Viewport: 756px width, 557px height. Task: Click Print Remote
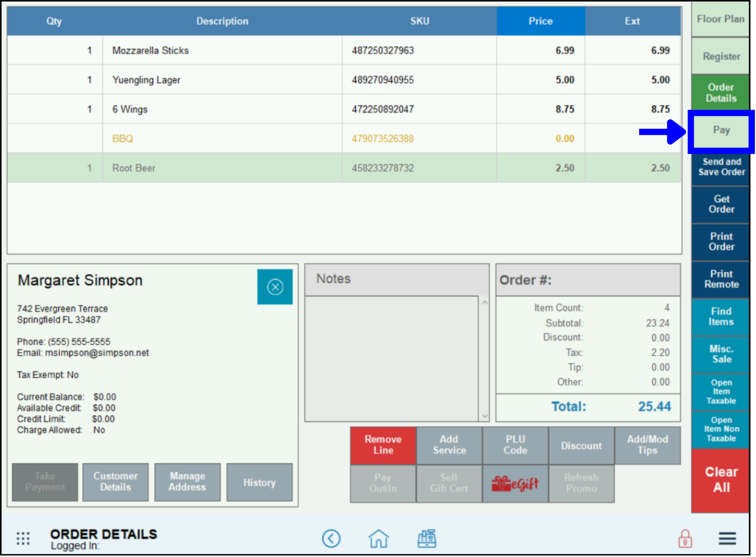click(720, 279)
